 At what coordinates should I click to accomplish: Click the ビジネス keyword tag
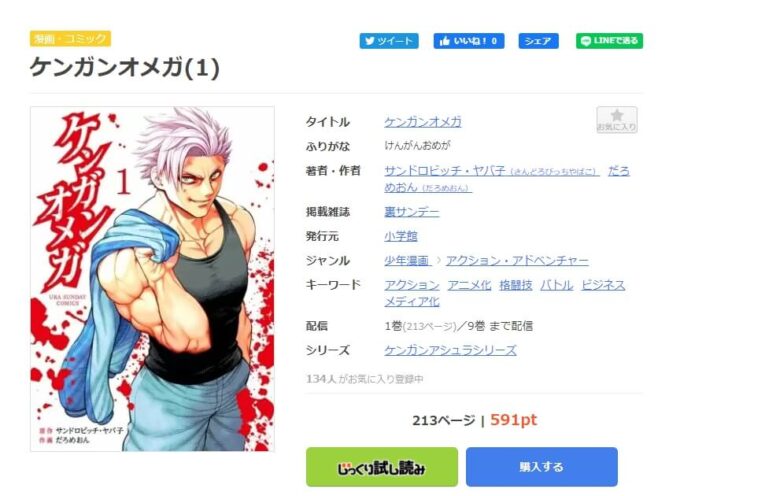603,285
